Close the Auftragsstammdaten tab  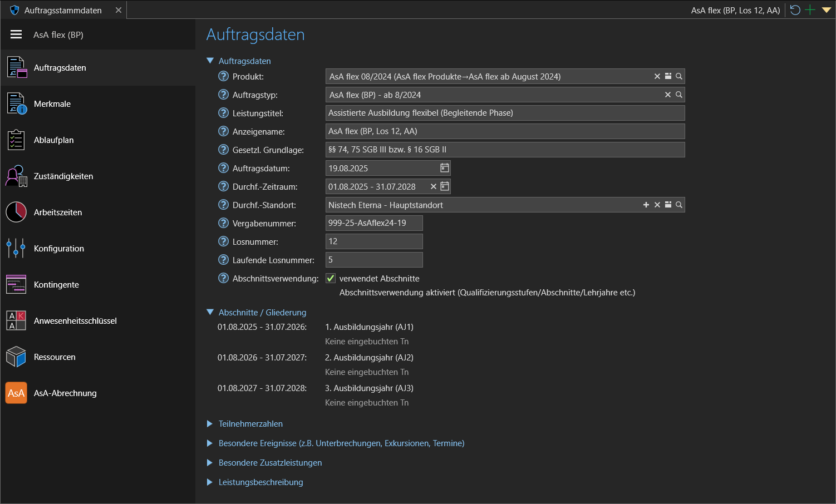tap(119, 10)
